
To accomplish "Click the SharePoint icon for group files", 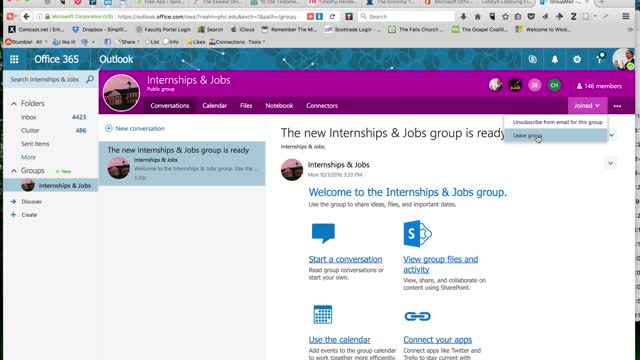I will [417, 233].
